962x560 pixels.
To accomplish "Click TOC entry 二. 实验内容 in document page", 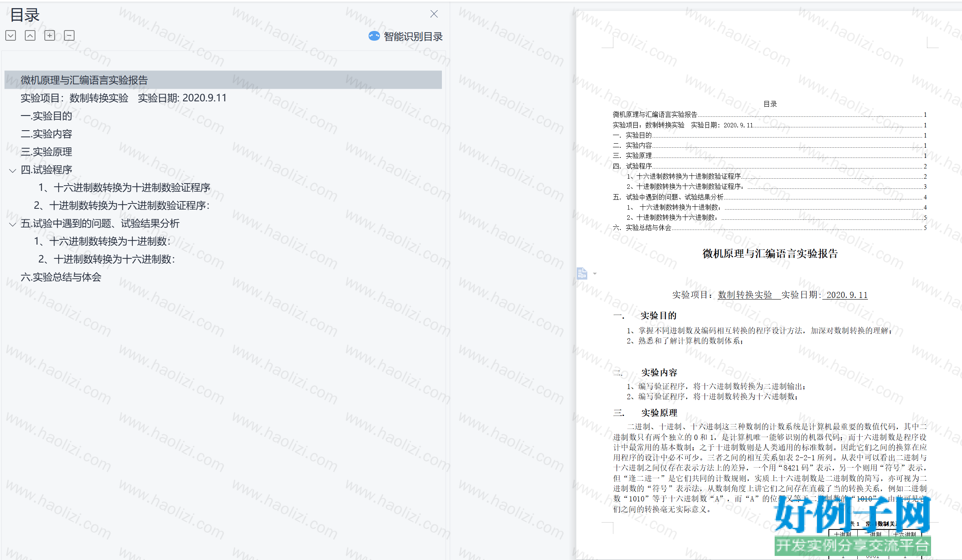I will (770, 145).
